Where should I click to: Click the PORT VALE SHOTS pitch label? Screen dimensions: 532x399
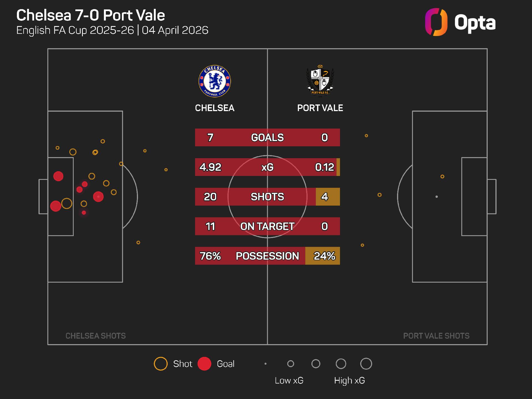tap(436, 336)
